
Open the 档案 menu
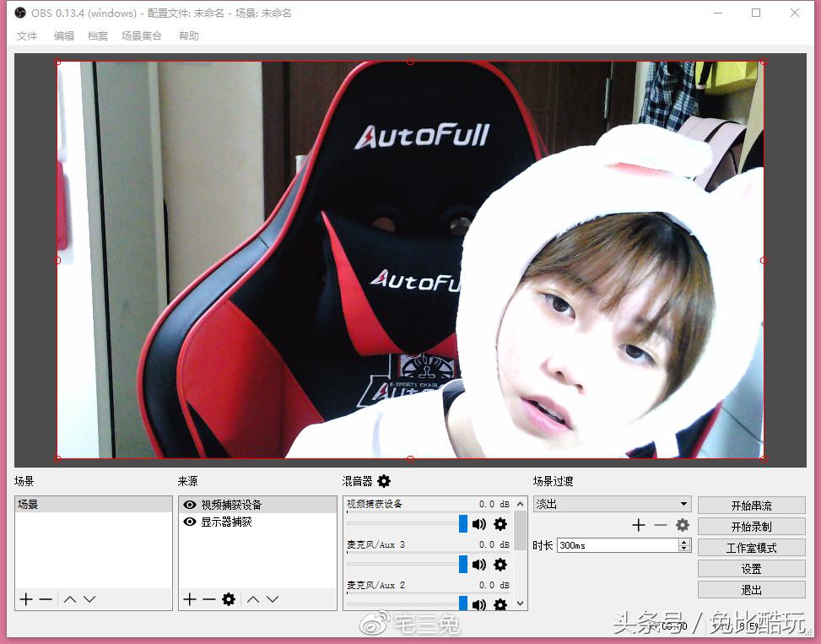pos(98,35)
